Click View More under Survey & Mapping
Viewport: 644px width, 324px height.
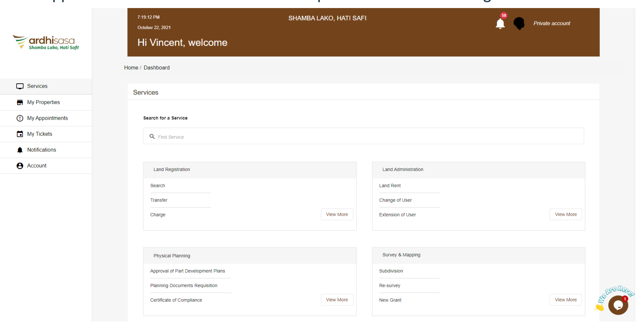[566, 300]
